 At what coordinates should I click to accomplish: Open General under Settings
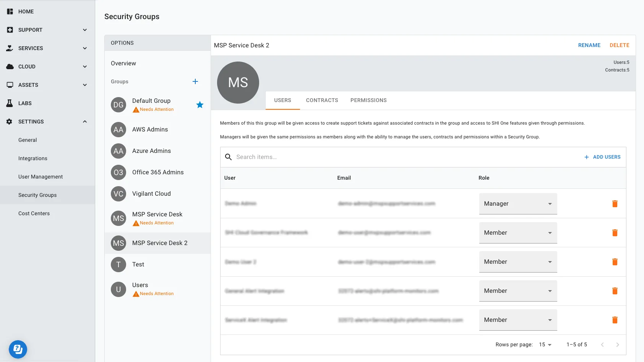[x=28, y=140]
